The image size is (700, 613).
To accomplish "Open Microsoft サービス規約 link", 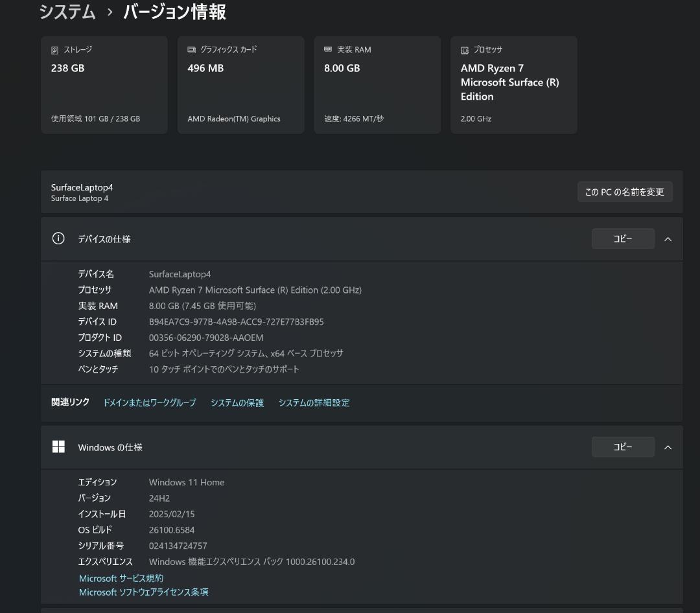I will click(121, 578).
